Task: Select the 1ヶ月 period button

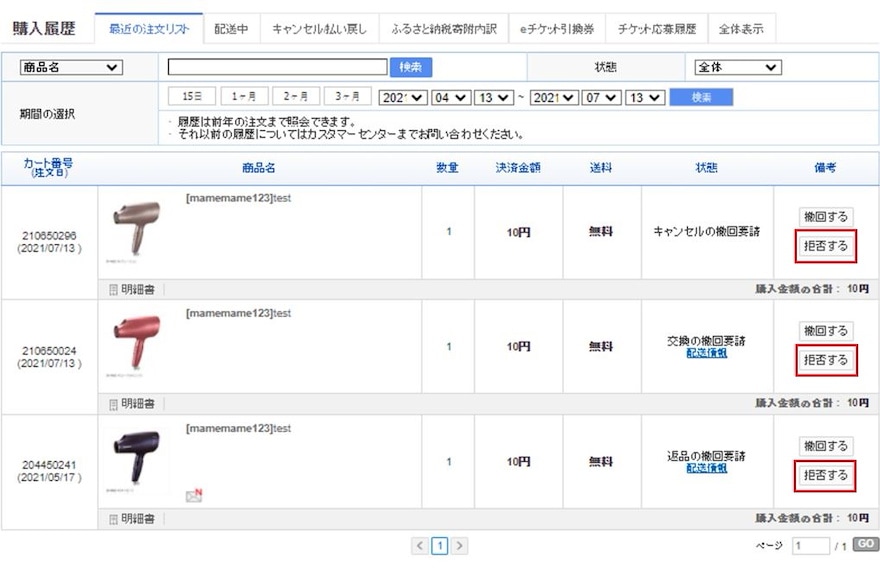Action: [244, 97]
